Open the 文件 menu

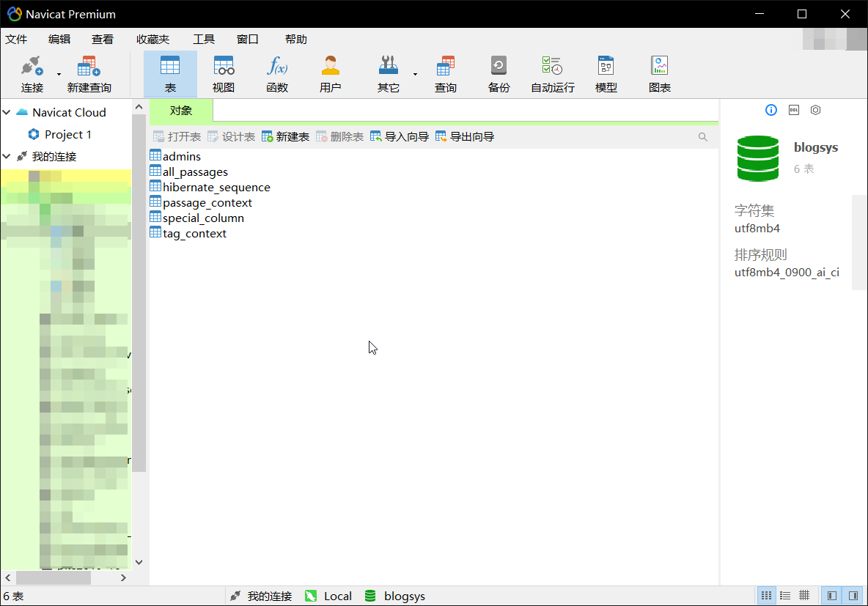click(x=16, y=40)
